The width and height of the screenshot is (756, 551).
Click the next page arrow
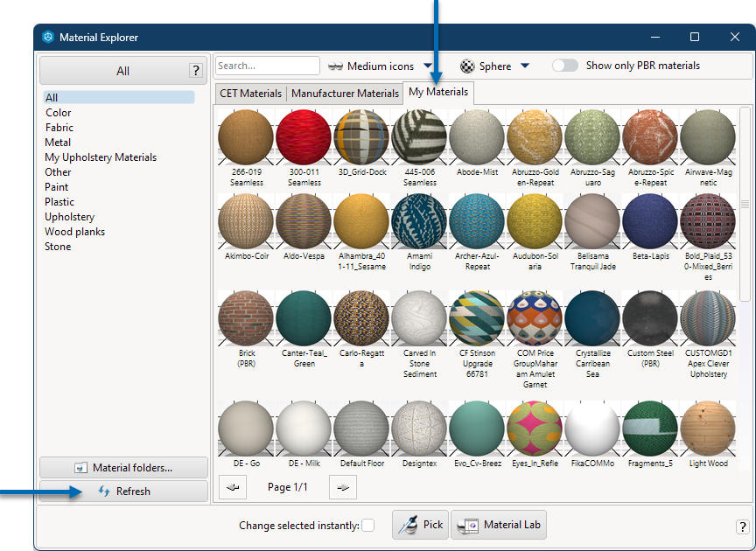point(341,486)
